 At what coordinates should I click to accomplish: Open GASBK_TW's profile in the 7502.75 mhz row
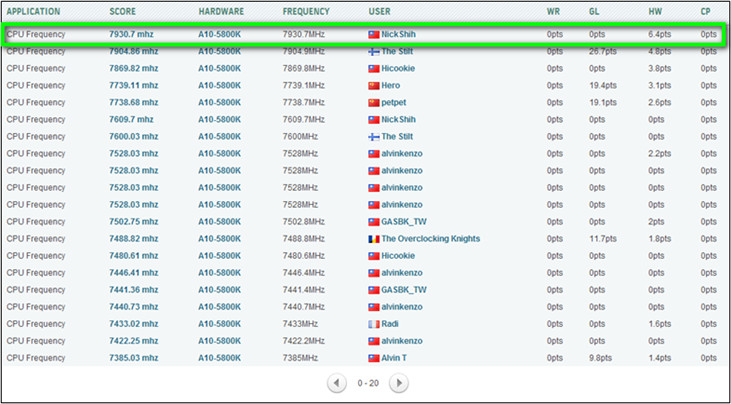point(404,221)
